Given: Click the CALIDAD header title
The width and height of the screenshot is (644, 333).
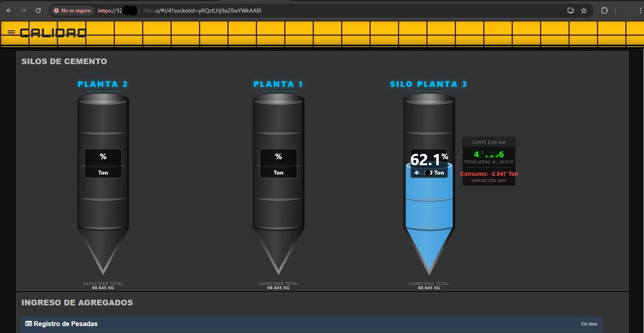Looking at the screenshot, I should tap(53, 33).
